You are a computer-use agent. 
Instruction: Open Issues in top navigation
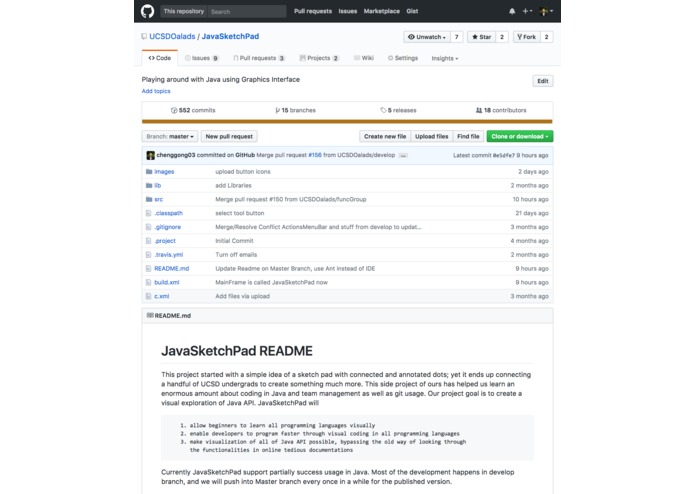(348, 11)
